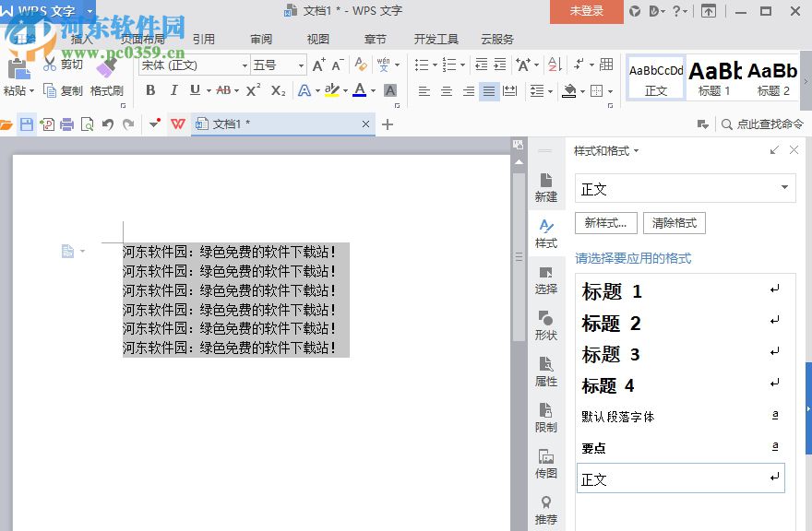Open the Styles (样式) sidebar panel
This screenshot has width=812, height=531.
click(546, 233)
